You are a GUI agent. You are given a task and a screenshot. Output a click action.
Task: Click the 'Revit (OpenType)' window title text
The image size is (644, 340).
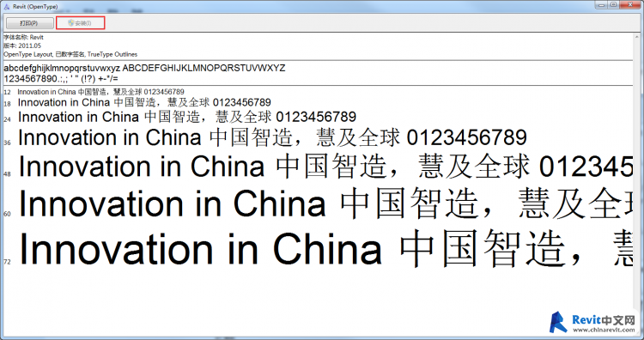36,7
